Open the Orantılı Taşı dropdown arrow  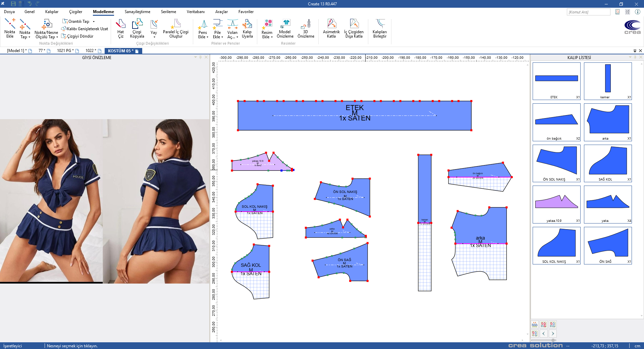94,21
